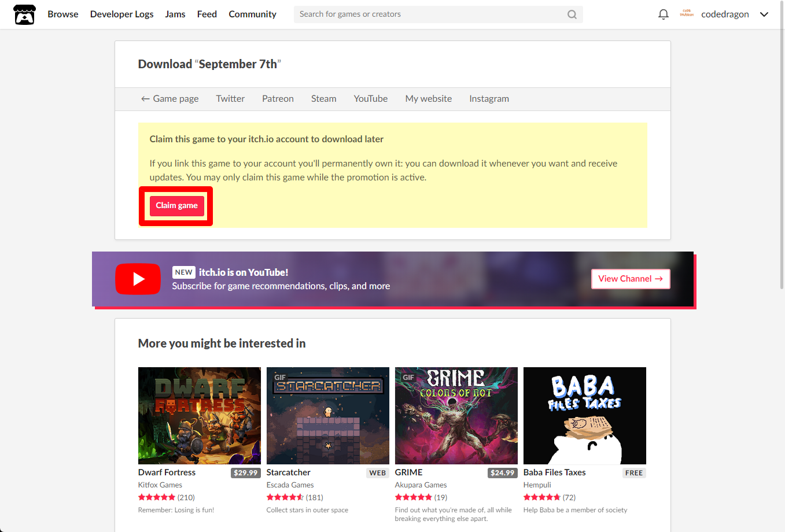Click the itch.io logo icon
This screenshot has height=532, width=785.
tap(24, 14)
